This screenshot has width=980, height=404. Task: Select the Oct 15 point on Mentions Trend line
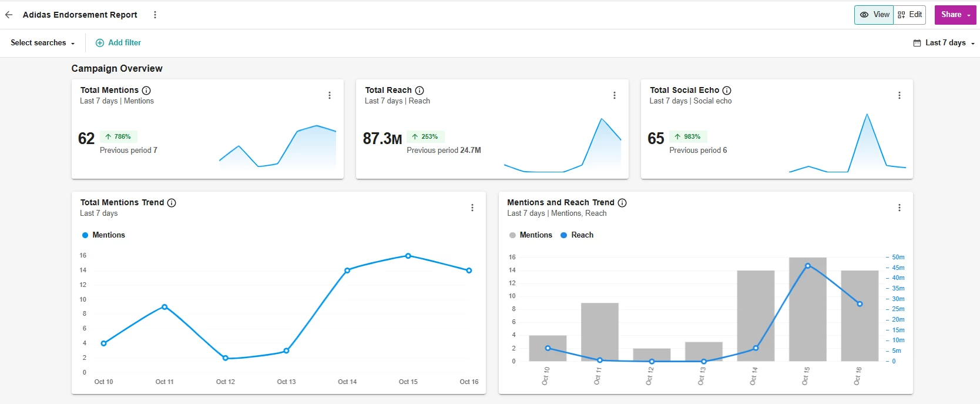coord(408,256)
